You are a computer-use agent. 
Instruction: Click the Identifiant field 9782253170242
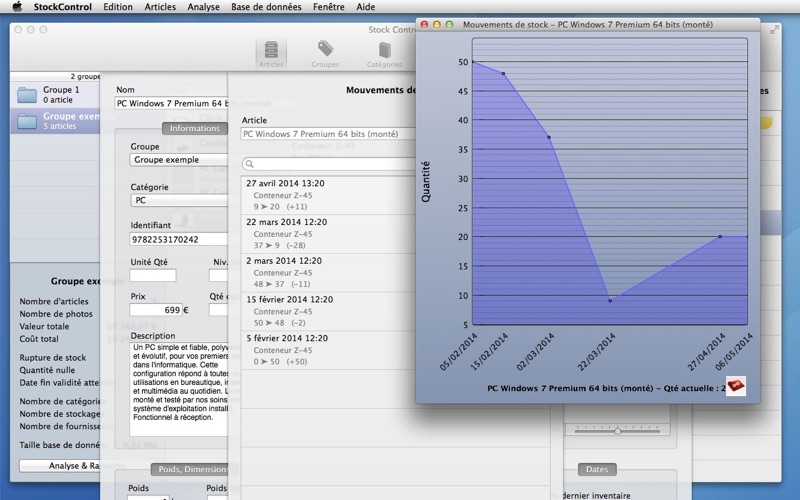click(179, 239)
